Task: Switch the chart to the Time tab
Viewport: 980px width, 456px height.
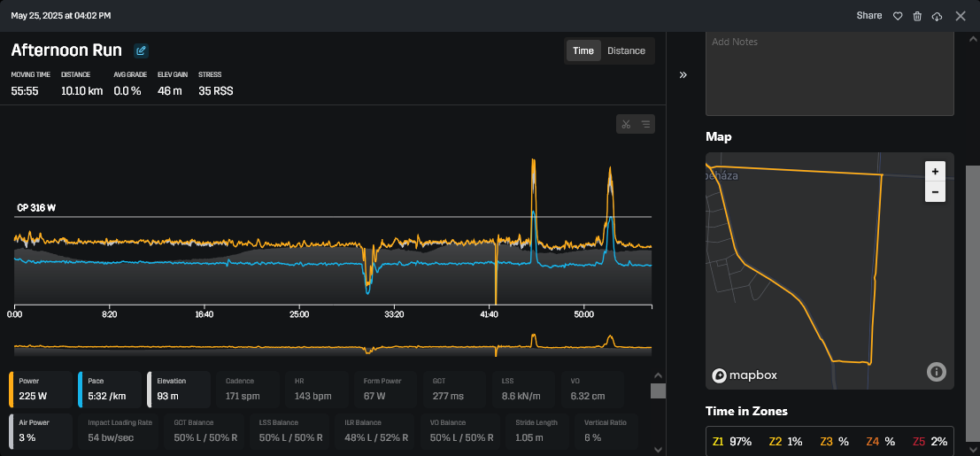Action: pyautogui.click(x=583, y=50)
